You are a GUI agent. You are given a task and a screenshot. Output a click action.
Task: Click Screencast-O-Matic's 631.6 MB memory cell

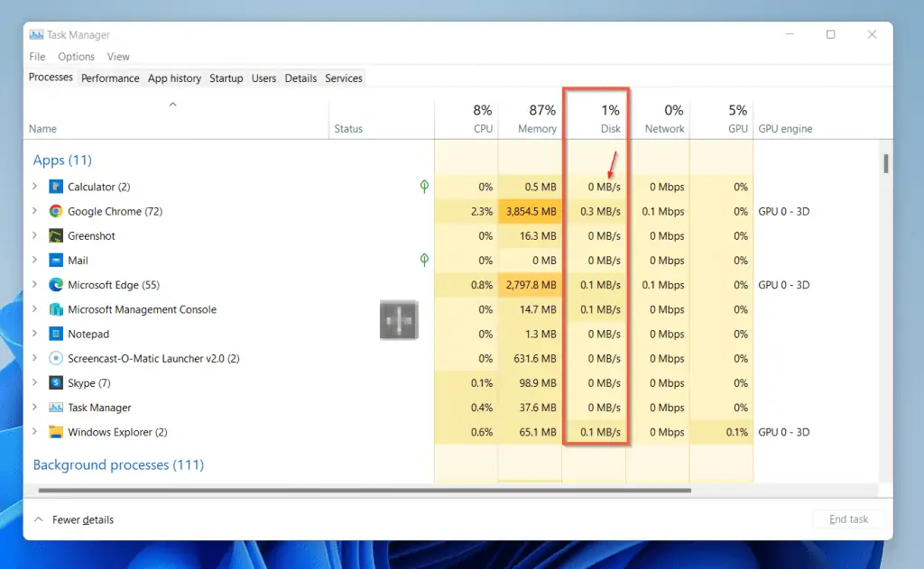point(531,358)
